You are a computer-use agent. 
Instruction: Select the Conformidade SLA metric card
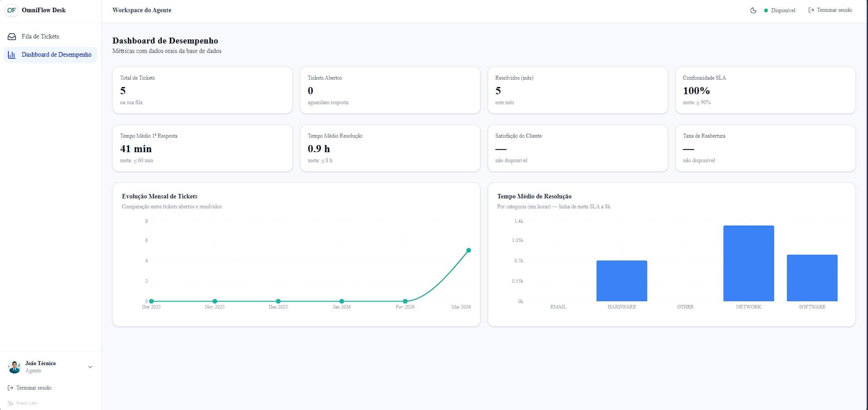click(765, 90)
